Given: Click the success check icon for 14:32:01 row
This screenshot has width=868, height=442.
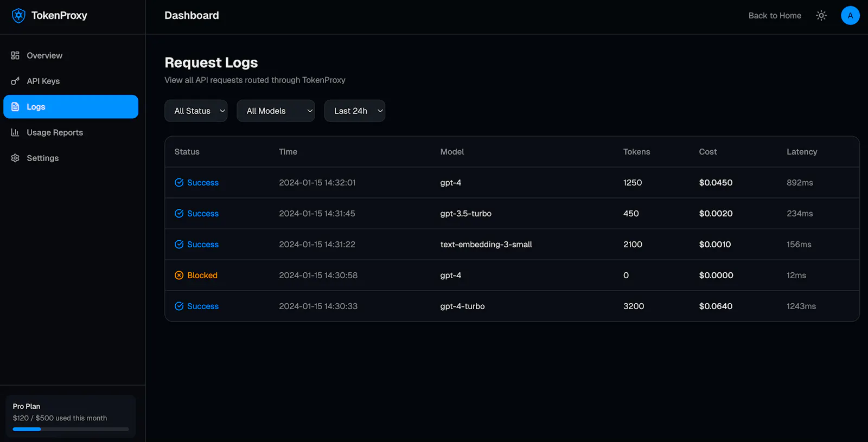Looking at the screenshot, I should click(179, 183).
